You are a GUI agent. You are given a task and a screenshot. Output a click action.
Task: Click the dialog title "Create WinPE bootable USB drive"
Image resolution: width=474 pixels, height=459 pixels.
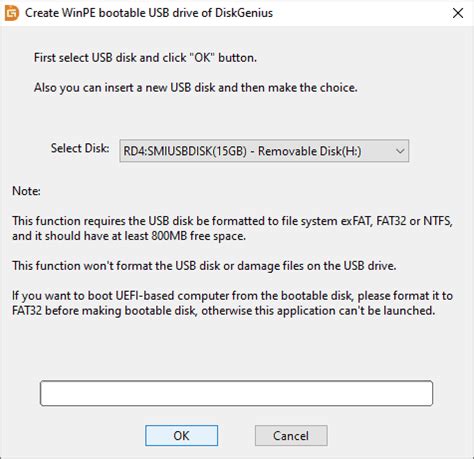pos(119,13)
